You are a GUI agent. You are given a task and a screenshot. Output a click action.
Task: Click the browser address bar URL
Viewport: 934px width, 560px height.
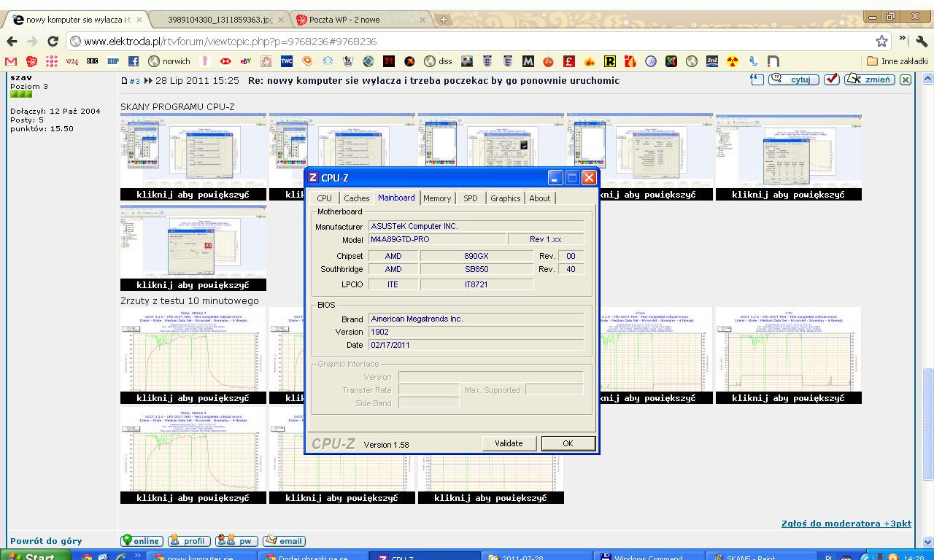click(230, 42)
